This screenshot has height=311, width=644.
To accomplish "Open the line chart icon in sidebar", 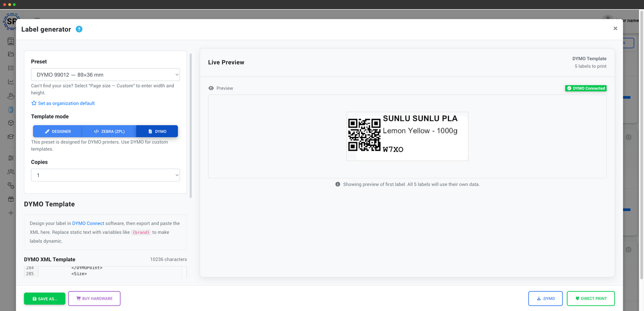I will [11, 82].
